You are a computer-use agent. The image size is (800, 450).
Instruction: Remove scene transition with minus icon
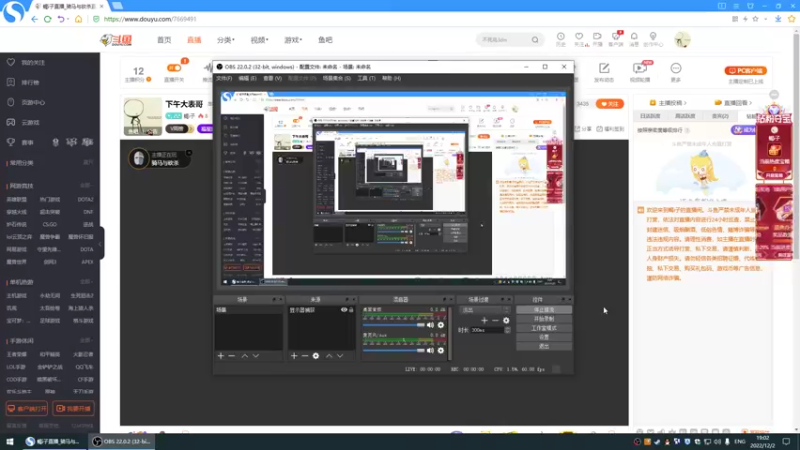tap(495, 320)
